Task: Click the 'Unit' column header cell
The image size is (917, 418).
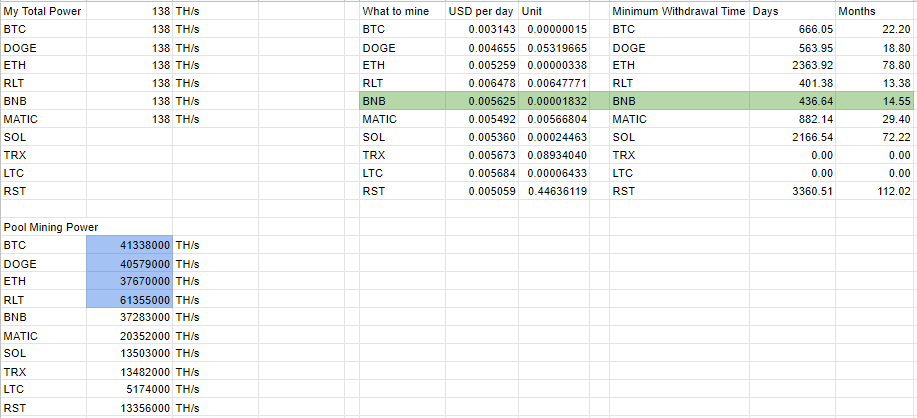Action: [x=554, y=11]
